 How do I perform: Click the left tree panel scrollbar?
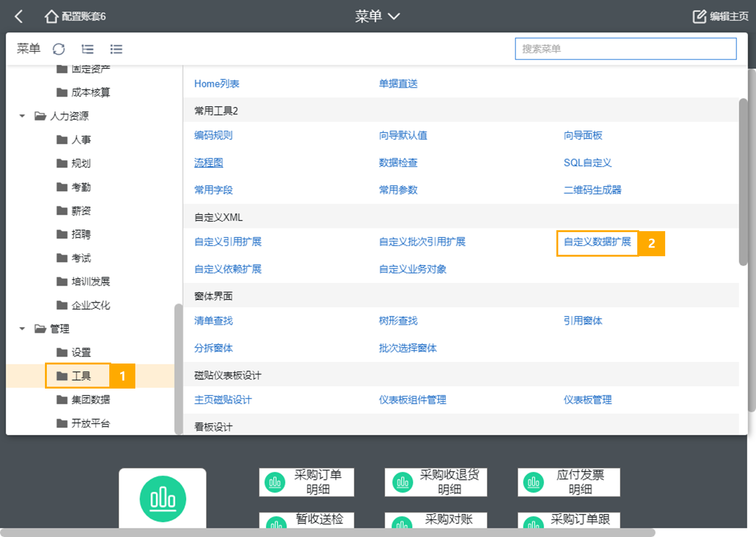pyautogui.click(x=178, y=369)
